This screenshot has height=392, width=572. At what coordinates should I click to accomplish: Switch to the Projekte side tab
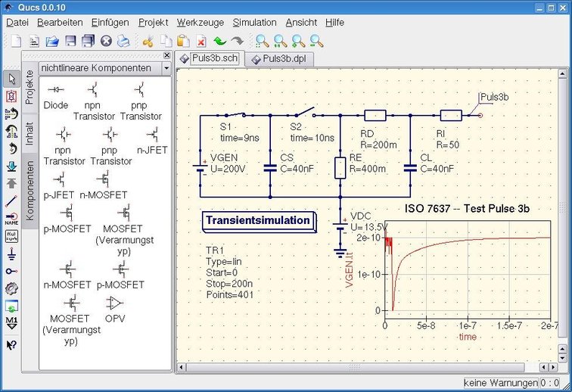click(30, 87)
